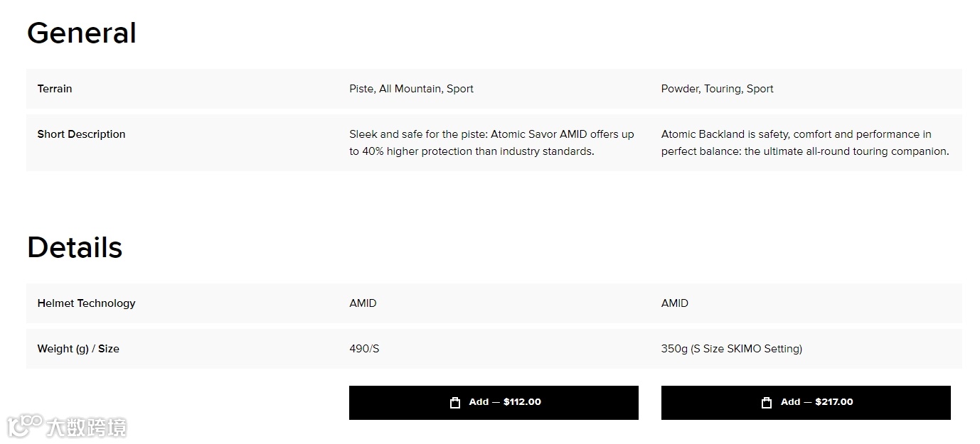980x444 pixels.
Task: Click the 490/S weight value
Action: (364, 349)
